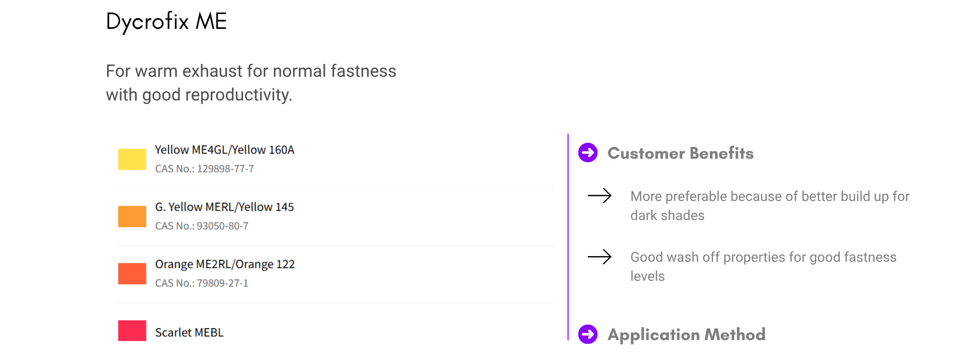The image size is (980, 354).
Task: Click CAS No. 129898-77-7 text
Action: point(205,169)
